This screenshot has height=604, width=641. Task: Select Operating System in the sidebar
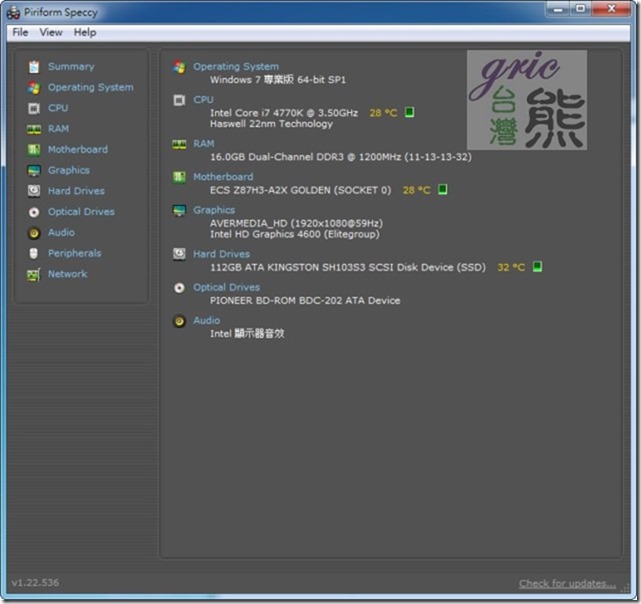coord(91,88)
